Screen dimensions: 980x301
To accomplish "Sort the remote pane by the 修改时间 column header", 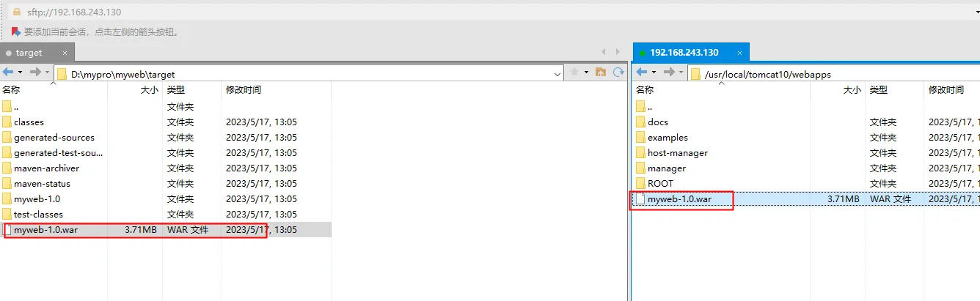I will [x=951, y=89].
